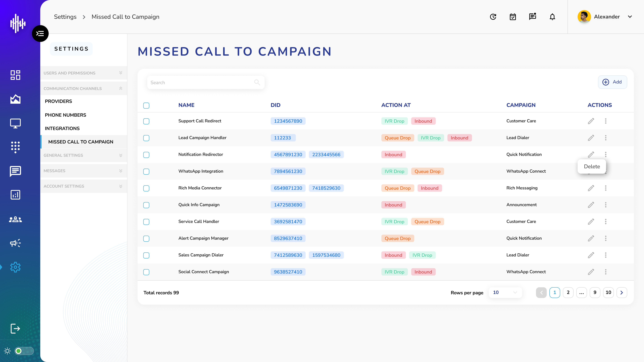
Task: Sort by the NAME column header
Action: pyautogui.click(x=186, y=105)
